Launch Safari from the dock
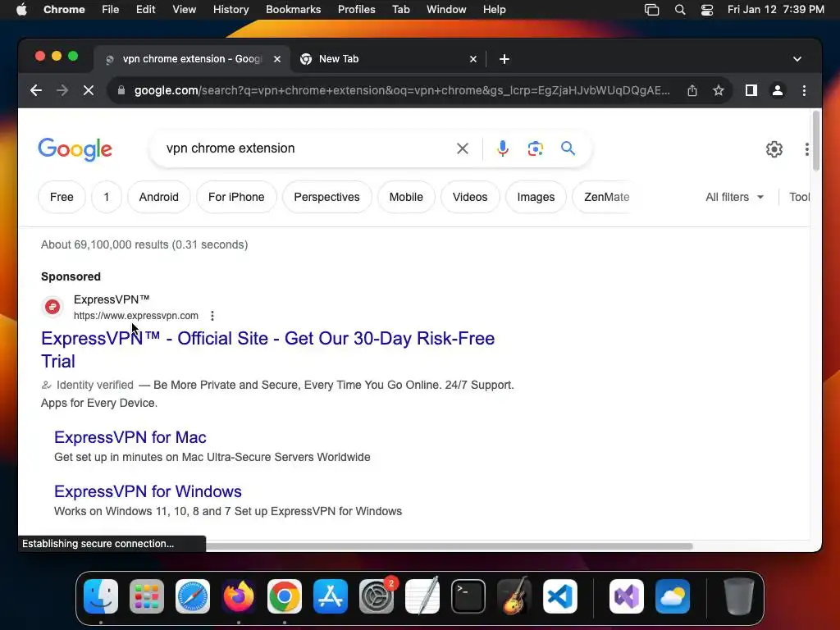Screen dimensions: 840x630 click(x=193, y=596)
